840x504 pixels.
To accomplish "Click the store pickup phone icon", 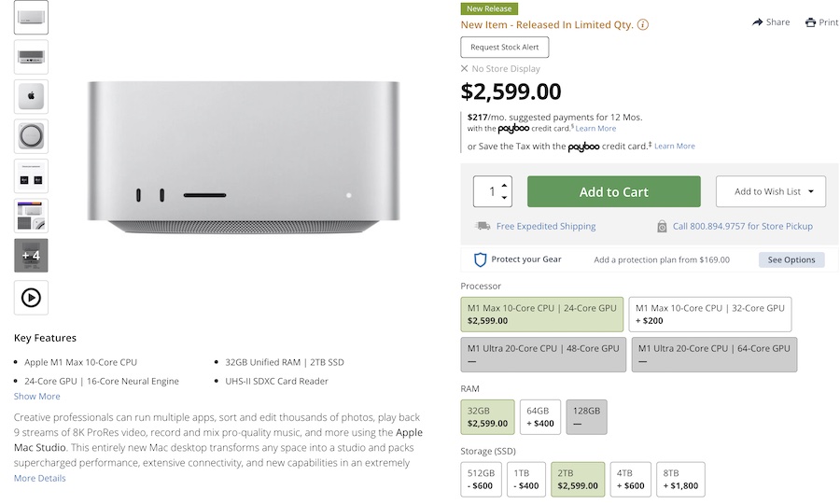I will tap(662, 226).
